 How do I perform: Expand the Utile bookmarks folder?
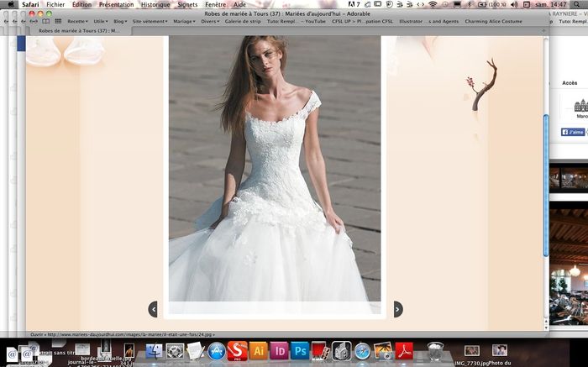[x=101, y=21]
